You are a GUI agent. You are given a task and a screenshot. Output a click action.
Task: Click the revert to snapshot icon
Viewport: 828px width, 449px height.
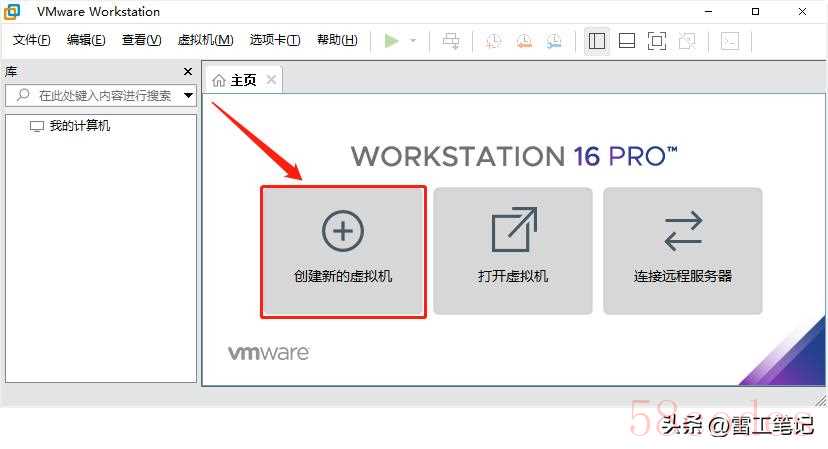524,41
